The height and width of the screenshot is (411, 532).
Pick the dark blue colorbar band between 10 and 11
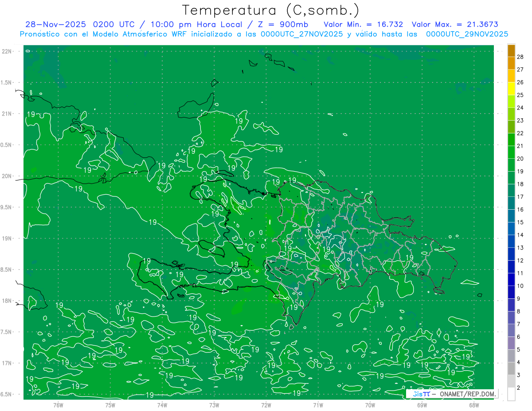coord(511,280)
